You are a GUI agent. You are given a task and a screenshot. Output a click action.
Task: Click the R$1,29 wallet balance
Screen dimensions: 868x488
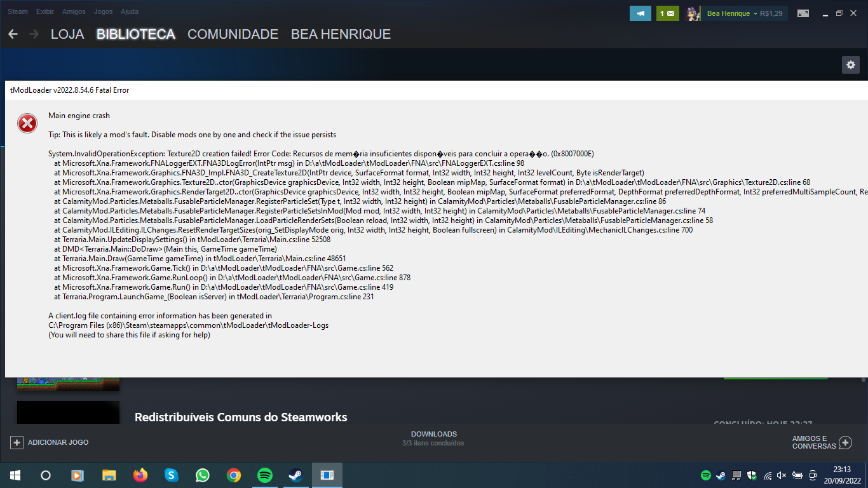(x=771, y=13)
